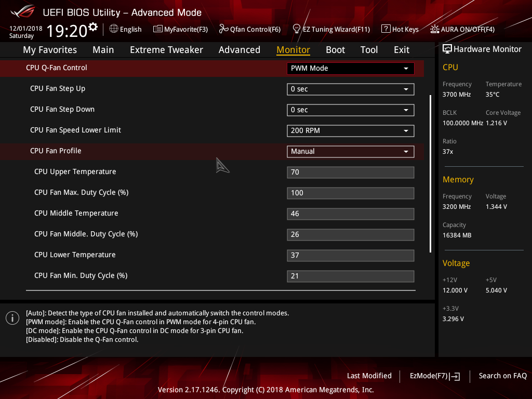Click the Version 2.17.1246 copyright text
This screenshot has height=399, width=532.
tap(265, 390)
